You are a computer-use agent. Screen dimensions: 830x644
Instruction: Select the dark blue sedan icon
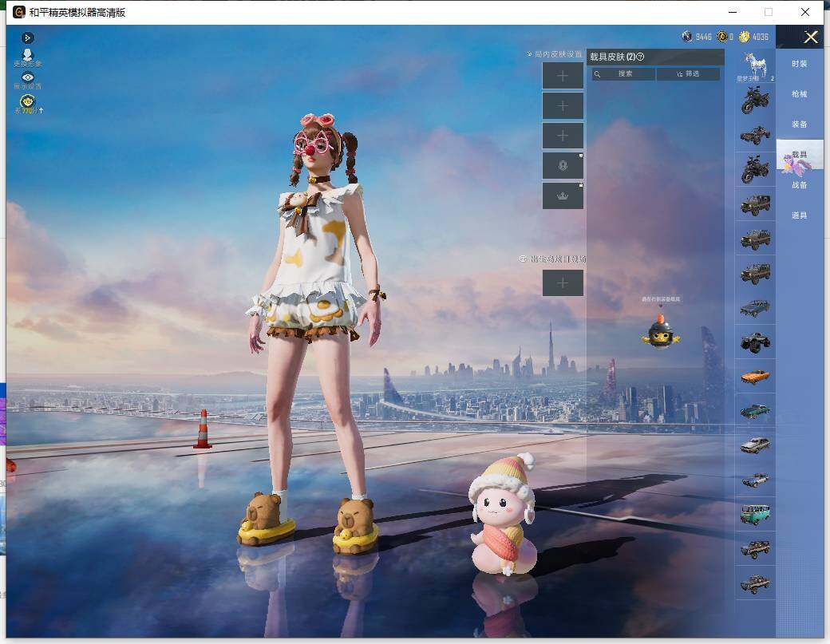click(x=755, y=307)
